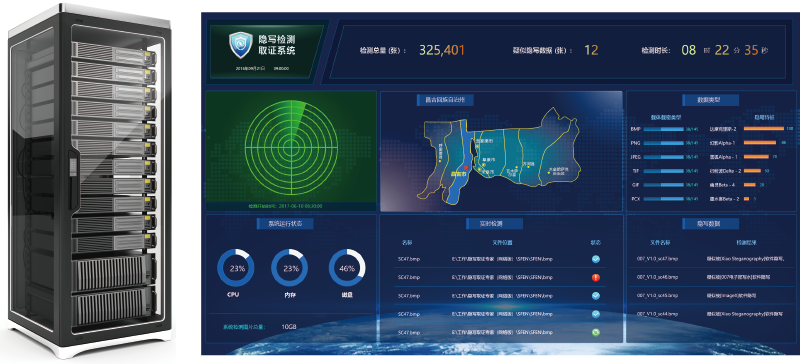Screen dimensions: 800x364
Task: Click the 46% disk usage donut gauge
Action: coord(347,268)
